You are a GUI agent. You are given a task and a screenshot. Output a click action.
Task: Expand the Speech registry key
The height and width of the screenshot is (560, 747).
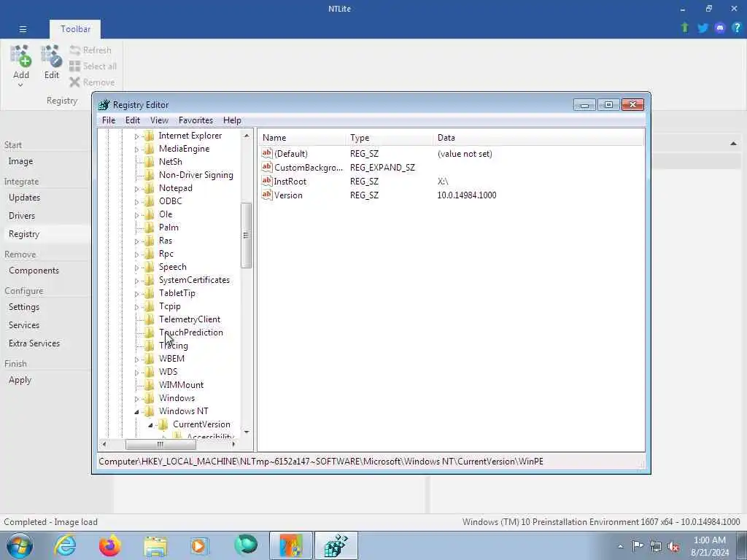136,268
